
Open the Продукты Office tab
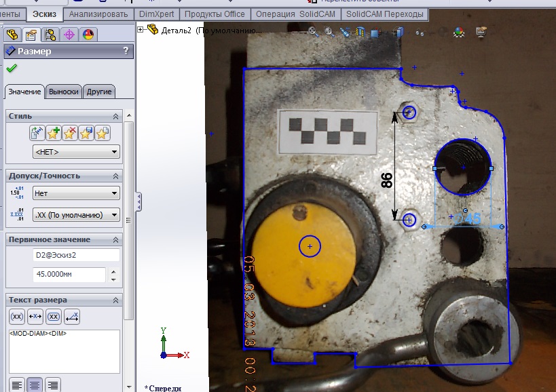pyautogui.click(x=215, y=14)
